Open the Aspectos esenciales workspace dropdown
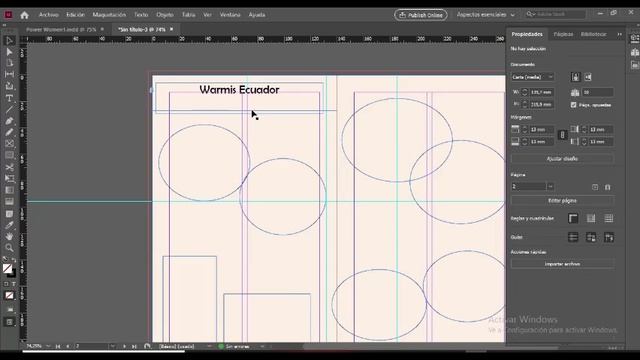Screen dimensions: 640x360 (x=485, y=15)
